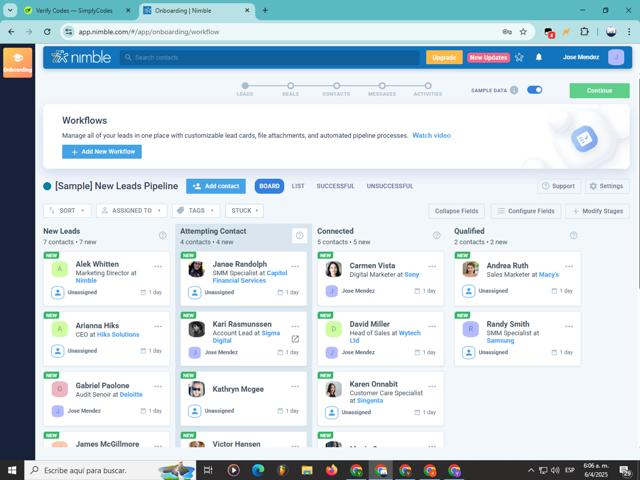Open Gabriel Paolone card options menu
This screenshot has height=480, width=640.
coord(158,387)
